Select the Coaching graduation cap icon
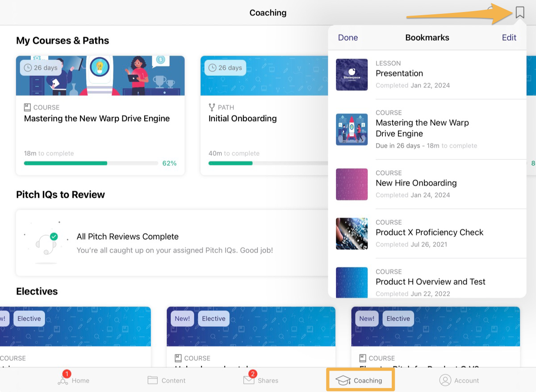 (343, 380)
